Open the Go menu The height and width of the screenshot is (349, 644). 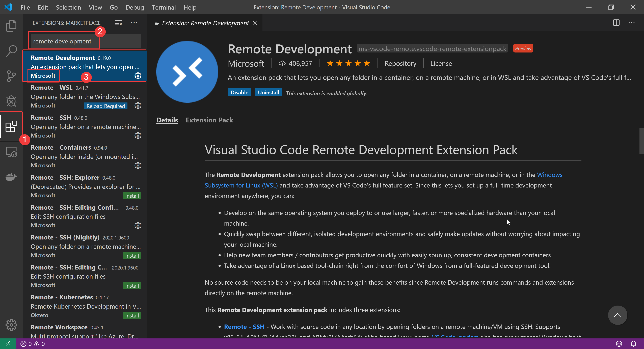[x=114, y=7]
